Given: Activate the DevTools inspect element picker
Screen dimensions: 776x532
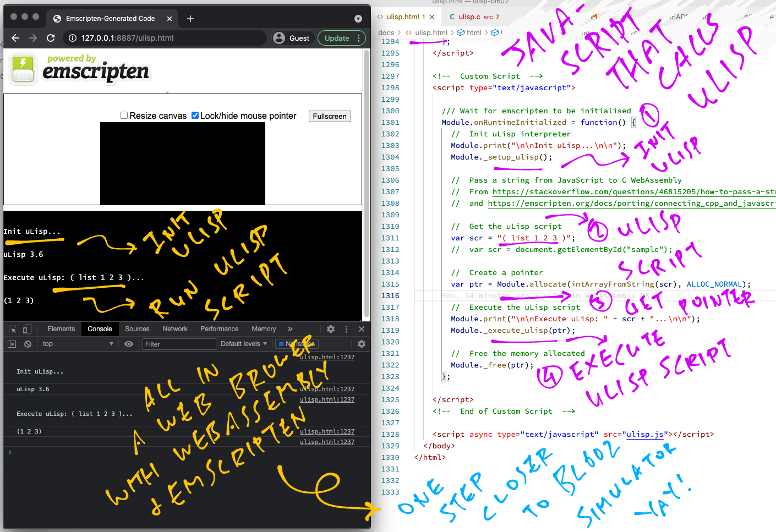Looking at the screenshot, I should pyautogui.click(x=12, y=329).
